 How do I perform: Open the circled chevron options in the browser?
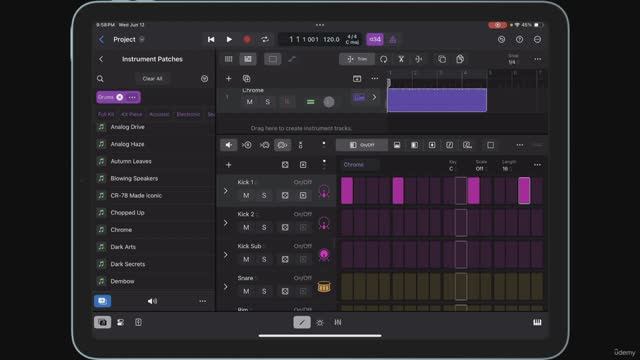[204, 79]
